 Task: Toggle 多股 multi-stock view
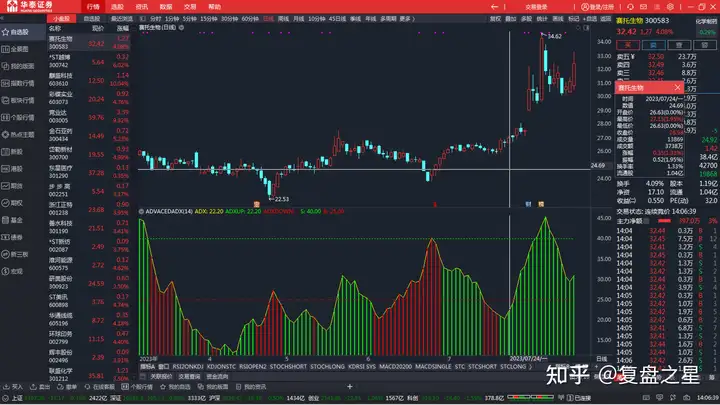coord(526,19)
